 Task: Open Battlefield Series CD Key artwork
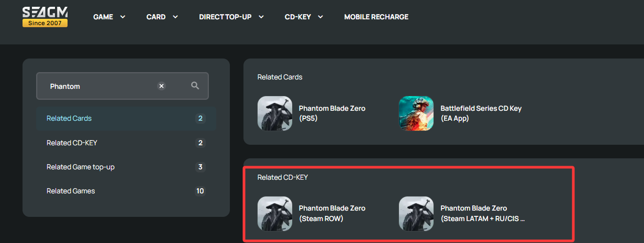pyautogui.click(x=416, y=113)
